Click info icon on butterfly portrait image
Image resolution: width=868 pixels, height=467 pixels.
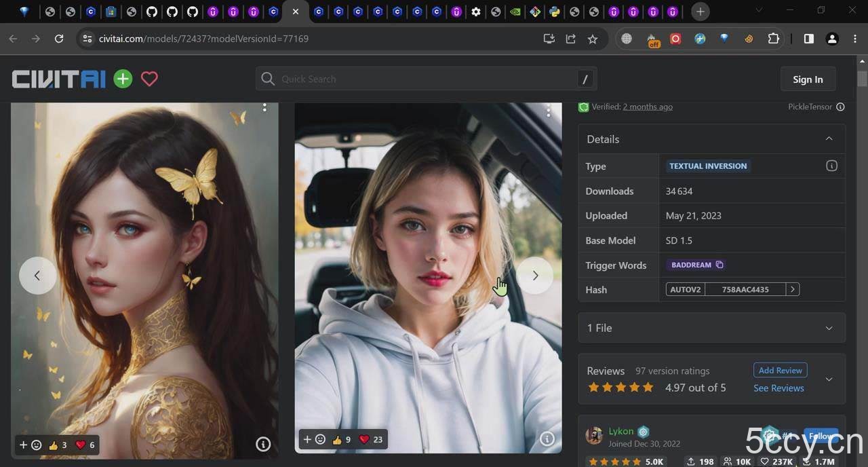point(263,445)
